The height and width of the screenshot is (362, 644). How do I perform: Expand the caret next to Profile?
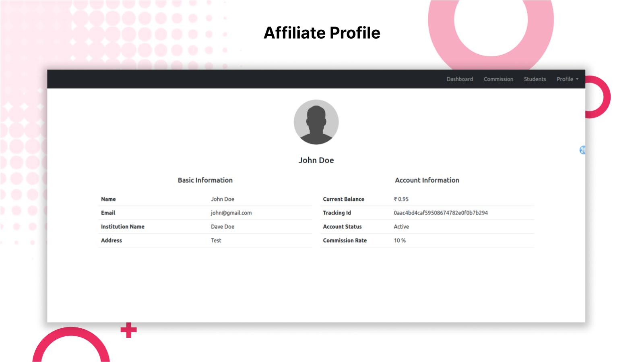click(x=577, y=80)
